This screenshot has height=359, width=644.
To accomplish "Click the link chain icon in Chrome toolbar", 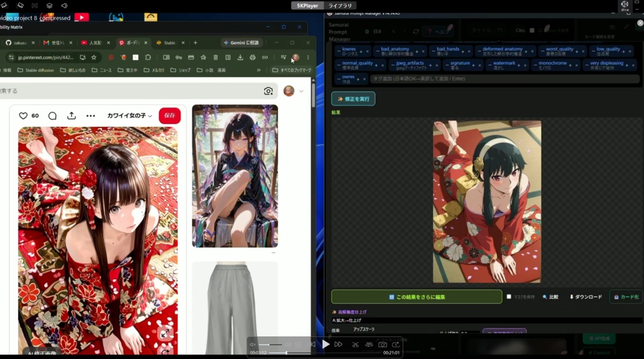I will [265, 57].
